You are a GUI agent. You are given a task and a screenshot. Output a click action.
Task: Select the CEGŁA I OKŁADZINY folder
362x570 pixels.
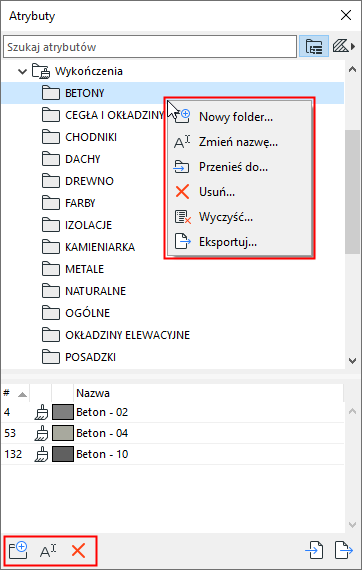114,115
